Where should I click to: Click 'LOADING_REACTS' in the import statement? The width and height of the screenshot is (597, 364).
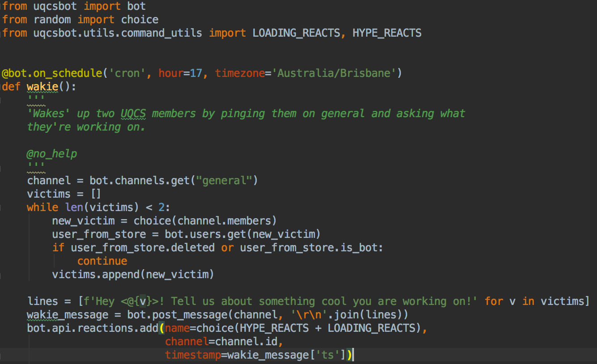pos(296,33)
